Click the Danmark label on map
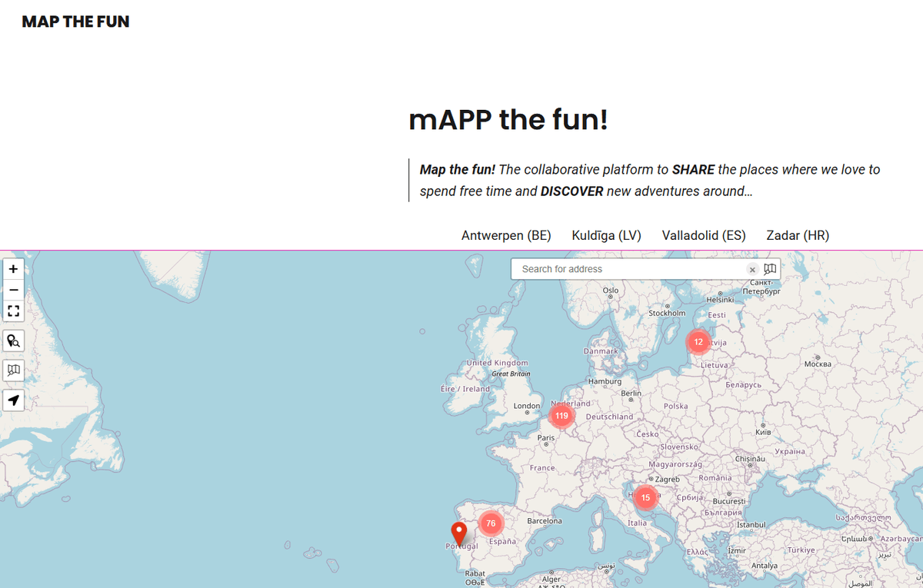This screenshot has width=923, height=588. (x=601, y=350)
